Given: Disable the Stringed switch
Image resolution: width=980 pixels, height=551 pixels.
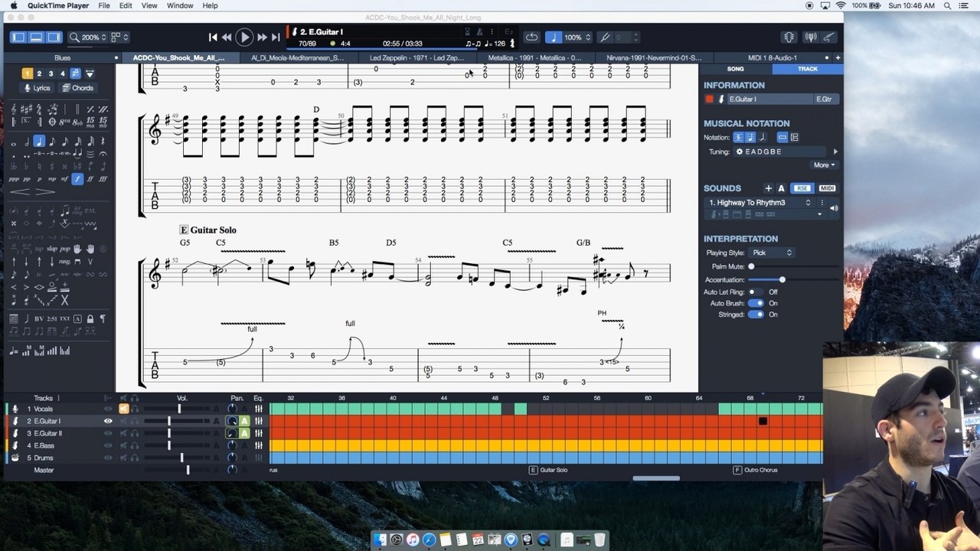Looking at the screenshot, I should (756, 315).
